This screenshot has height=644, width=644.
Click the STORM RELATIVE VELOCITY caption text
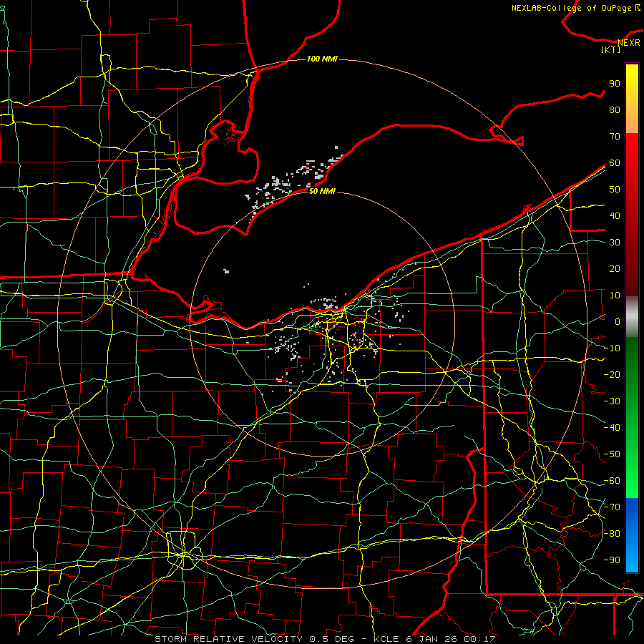(229, 639)
